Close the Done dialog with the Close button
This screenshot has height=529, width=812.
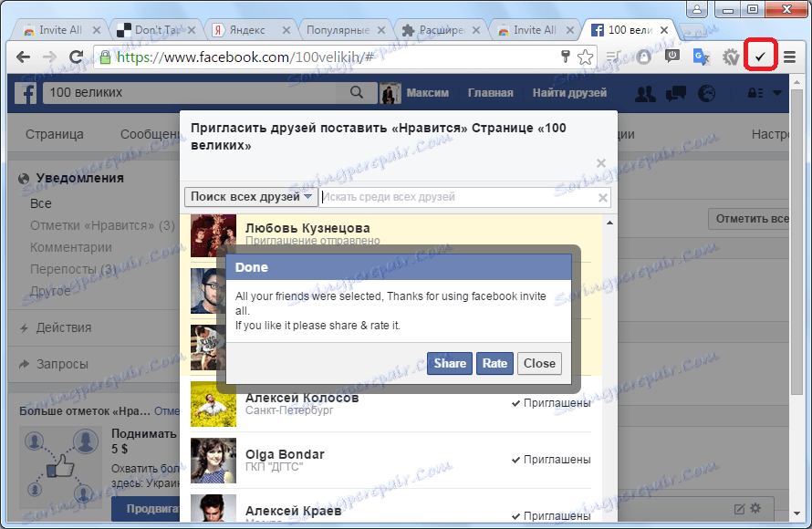pos(539,363)
